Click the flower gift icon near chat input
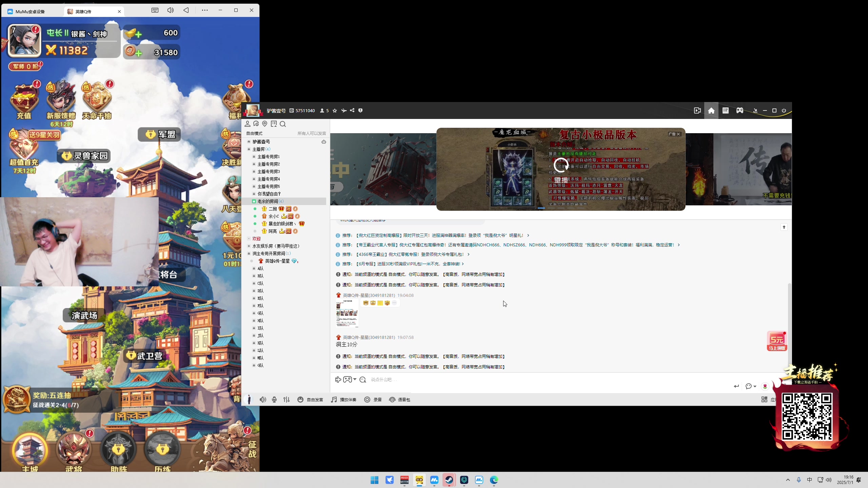Screen dimensions: 868x488 coord(765,386)
